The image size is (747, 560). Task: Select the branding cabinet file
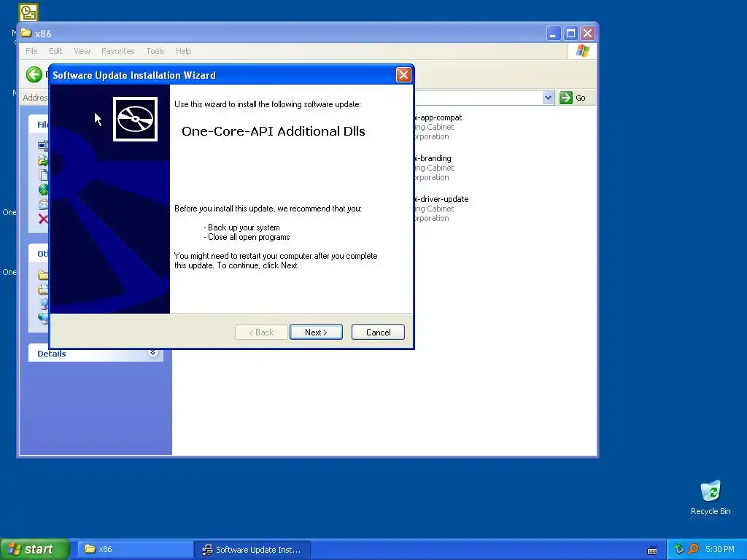pyautogui.click(x=433, y=168)
